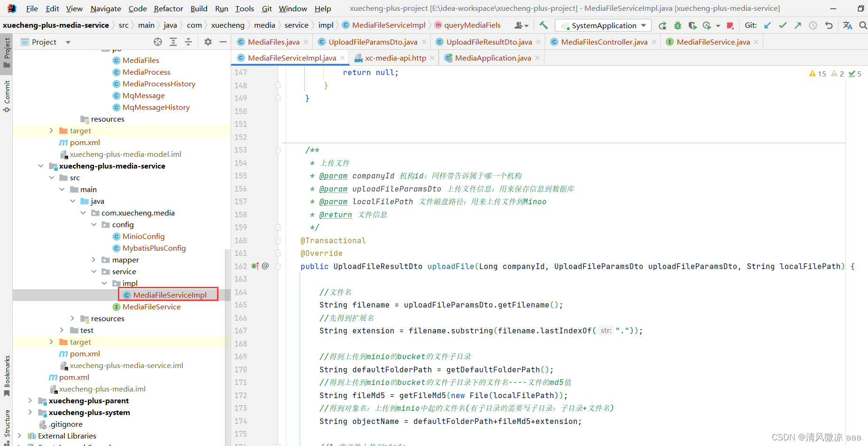Commit changes with Git checkmark icon

(x=783, y=25)
